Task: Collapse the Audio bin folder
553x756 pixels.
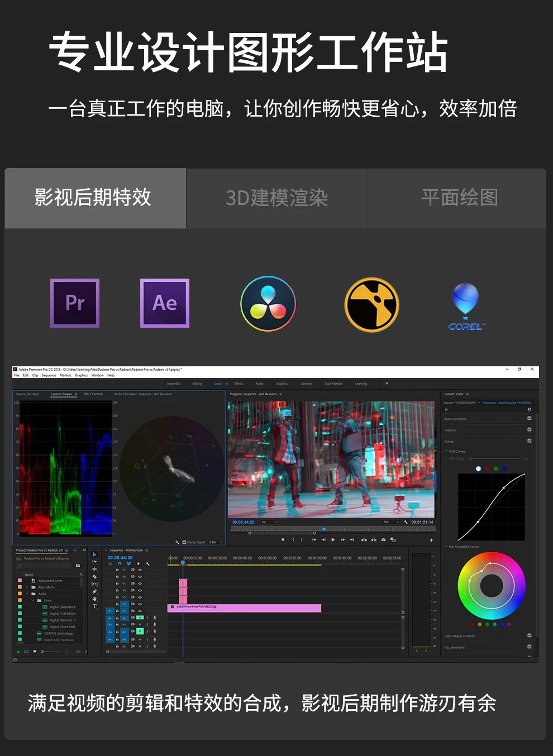Action: (x=27, y=594)
